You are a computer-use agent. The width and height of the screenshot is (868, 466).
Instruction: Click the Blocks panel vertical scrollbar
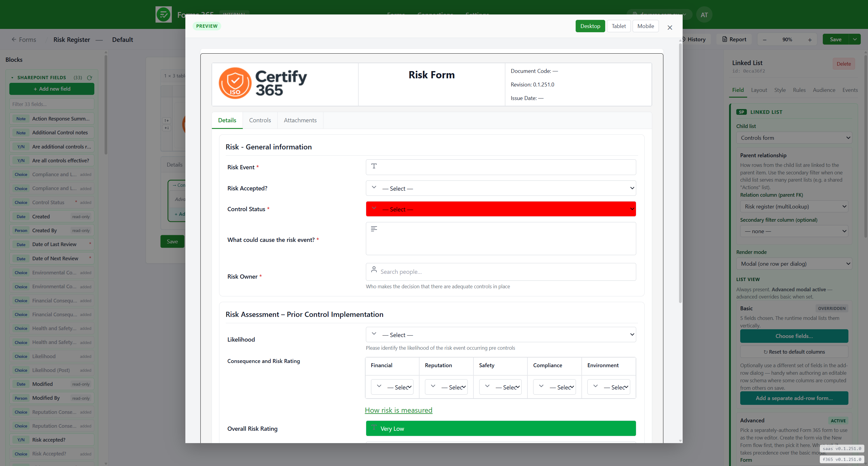click(x=106, y=105)
